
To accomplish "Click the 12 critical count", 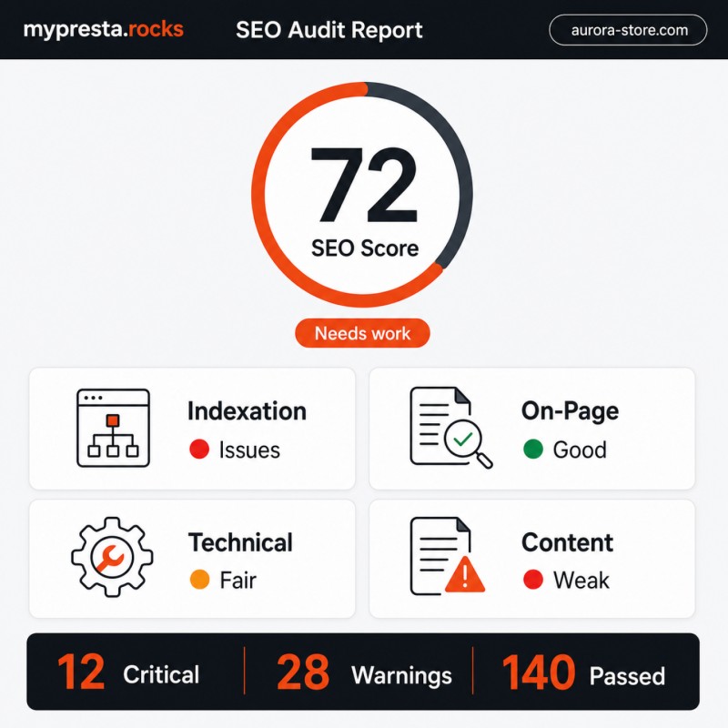I will 81,672.
